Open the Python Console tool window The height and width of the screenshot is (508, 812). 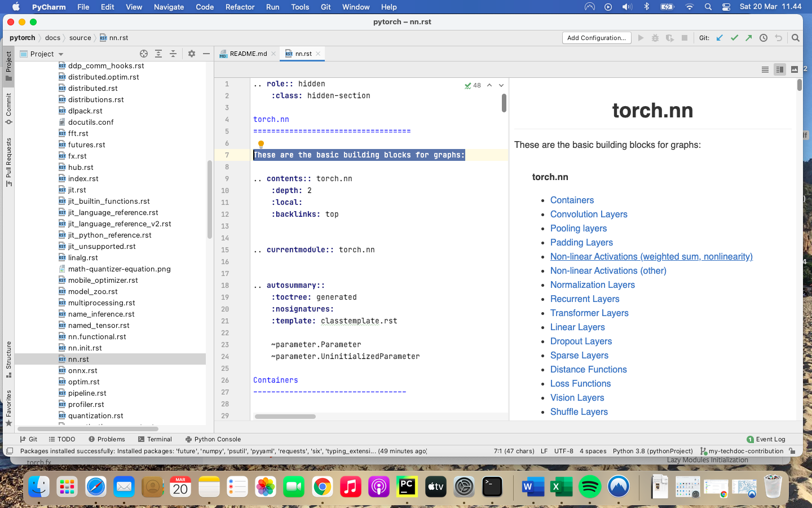click(213, 439)
